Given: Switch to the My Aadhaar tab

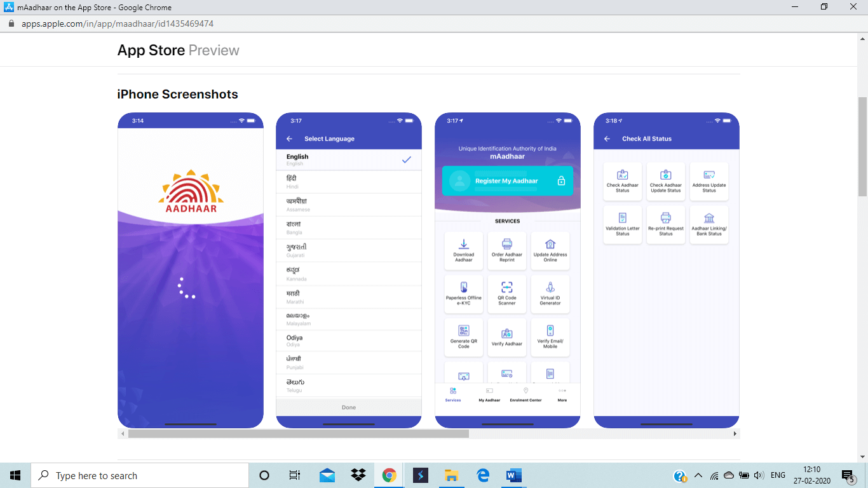Looking at the screenshot, I should coord(489,395).
